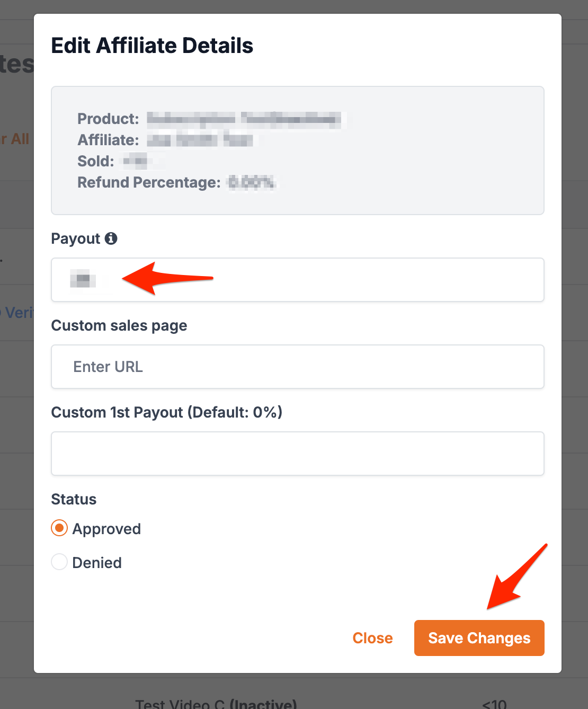Click the Status section label
Image resolution: width=588 pixels, height=709 pixels.
click(74, 499)
